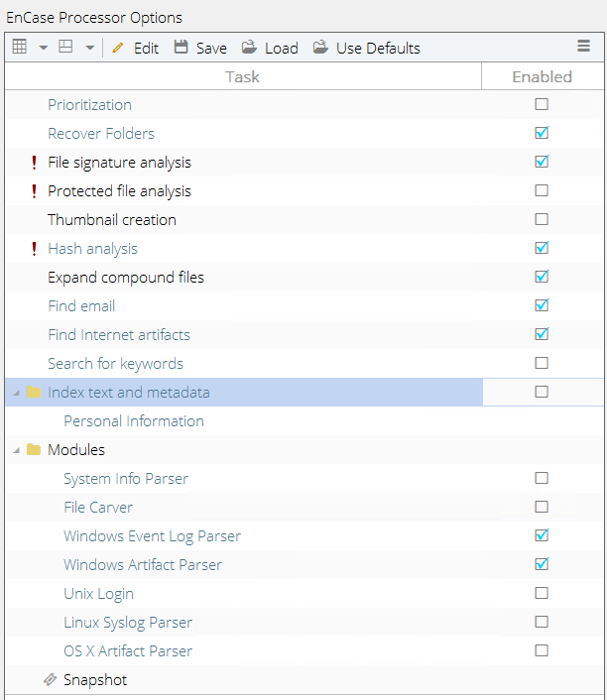Select Windows Event Log Parser module
Screen dimensions: 607x700
pos(152,536)
